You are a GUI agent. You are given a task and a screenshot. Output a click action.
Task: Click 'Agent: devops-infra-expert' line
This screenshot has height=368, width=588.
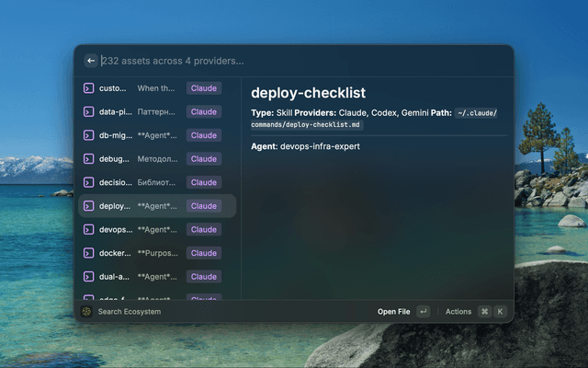(x=305, y=146)
